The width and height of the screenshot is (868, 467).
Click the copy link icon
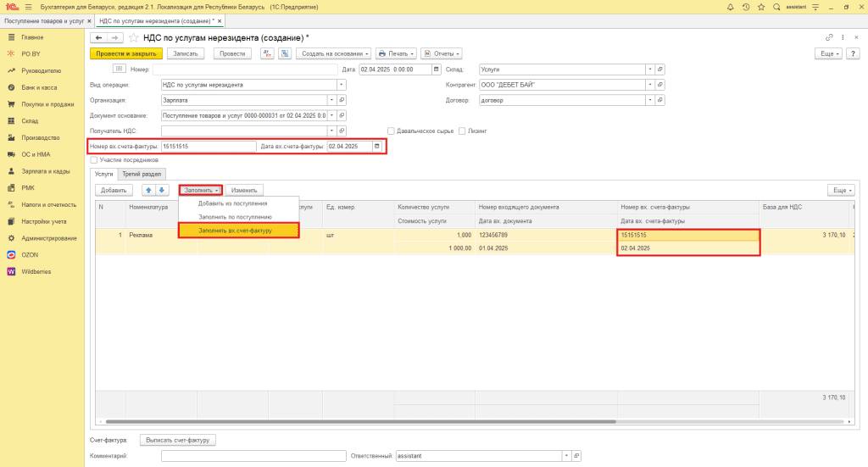[829, 38]
